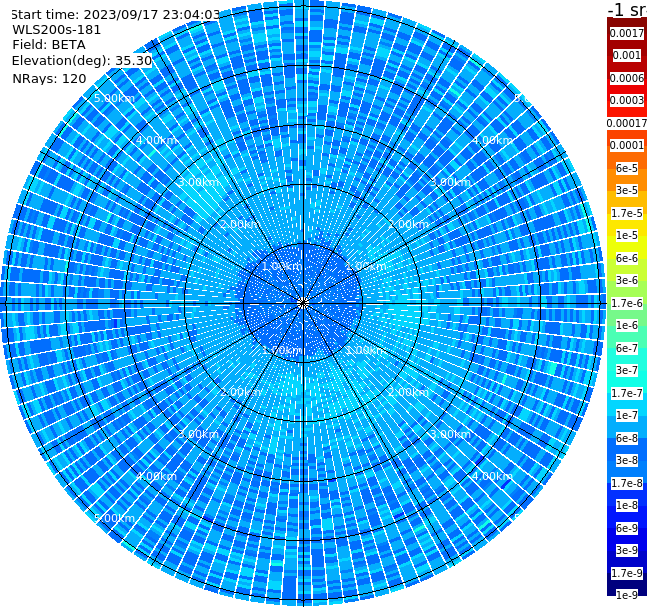The width and height of the screenshot is (647, 607).
Task: Click the 0.0003 colorbar label
Action: click(x=627, y=100)
